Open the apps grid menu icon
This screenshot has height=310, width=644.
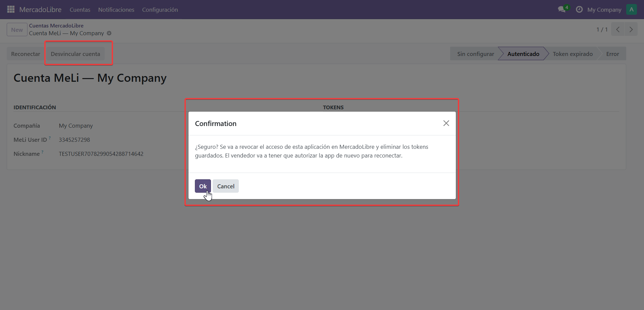[x=11, y=9]
